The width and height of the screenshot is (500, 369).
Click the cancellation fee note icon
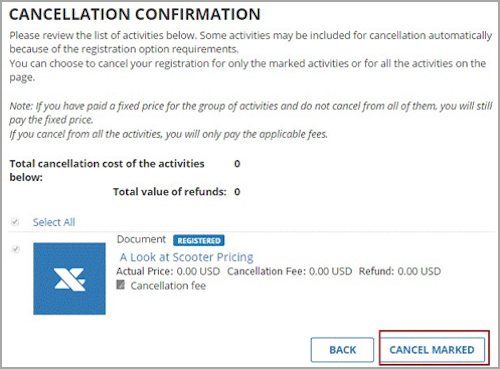(121, 285)
